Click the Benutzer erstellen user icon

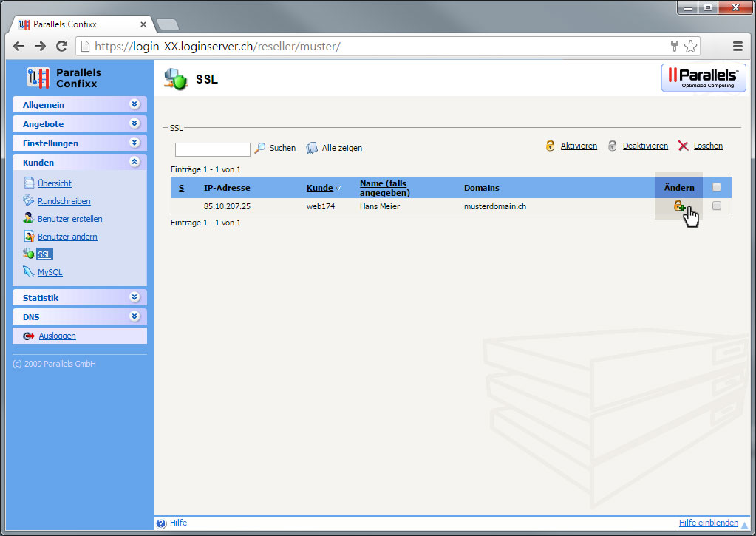[x=28, y=218]
